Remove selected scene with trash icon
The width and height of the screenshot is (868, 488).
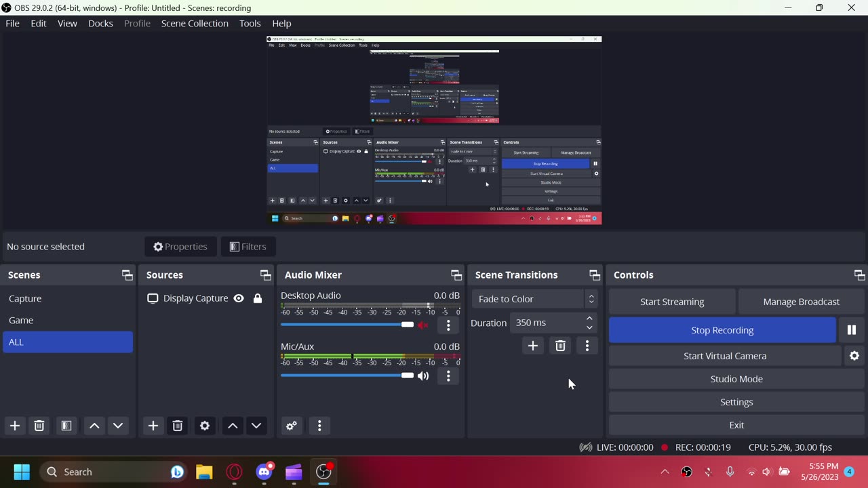(x=39, y=426)
